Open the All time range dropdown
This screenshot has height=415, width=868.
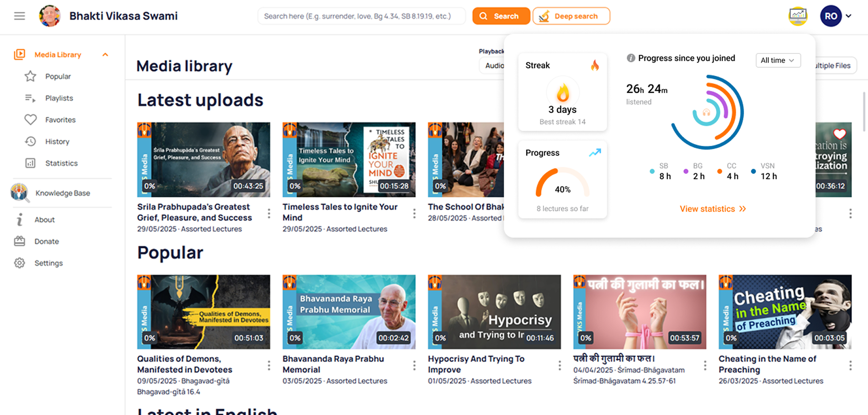click(x=778, y=60)
